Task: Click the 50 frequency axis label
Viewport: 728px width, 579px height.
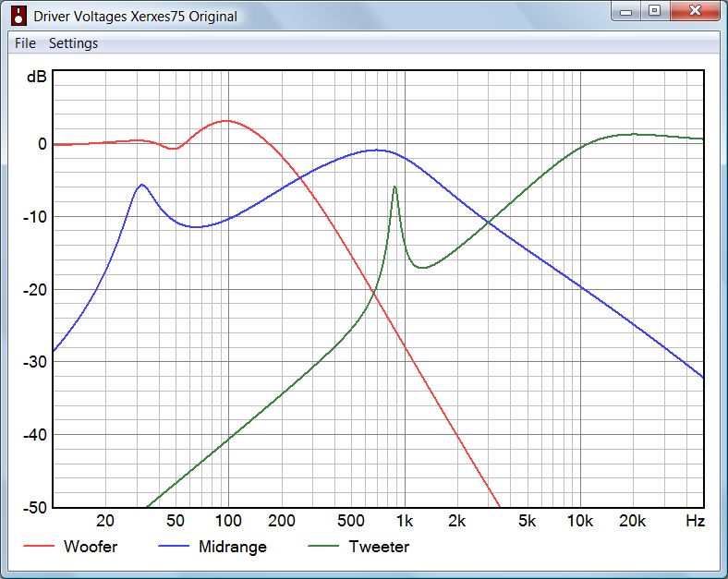Action: tap(176, 521)
